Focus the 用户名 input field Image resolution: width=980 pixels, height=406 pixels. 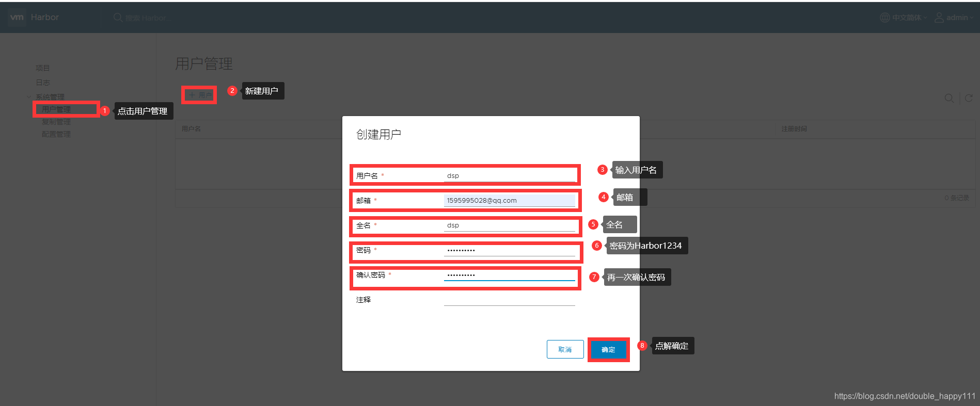(x=510, y=176)
